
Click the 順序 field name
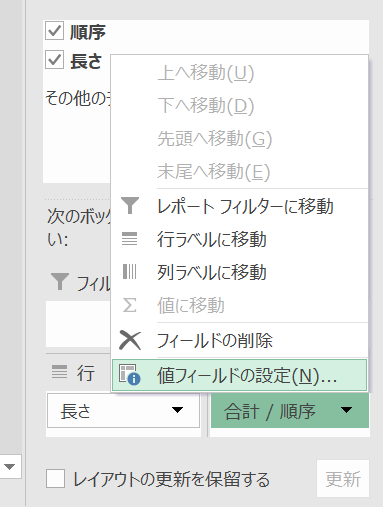point(88,32)
